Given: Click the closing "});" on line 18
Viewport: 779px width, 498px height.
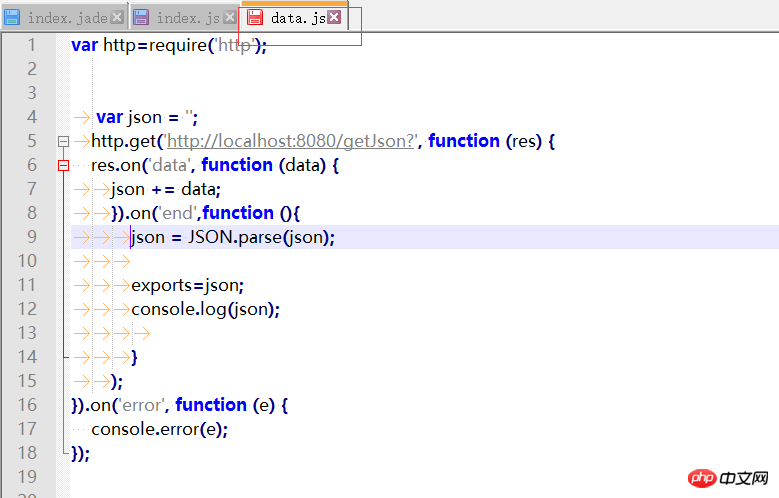Looking at the screenshot, I should 80,453.
